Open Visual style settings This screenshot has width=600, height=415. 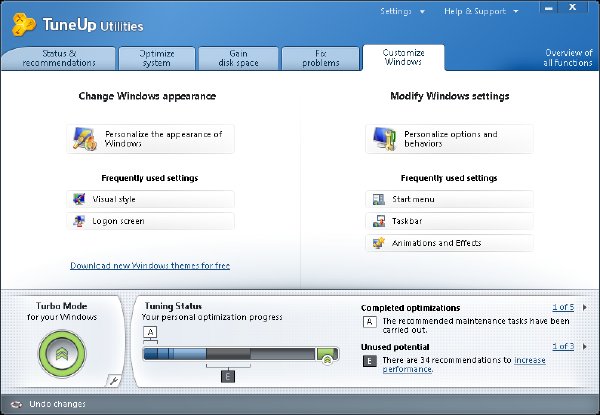point(150,199)
